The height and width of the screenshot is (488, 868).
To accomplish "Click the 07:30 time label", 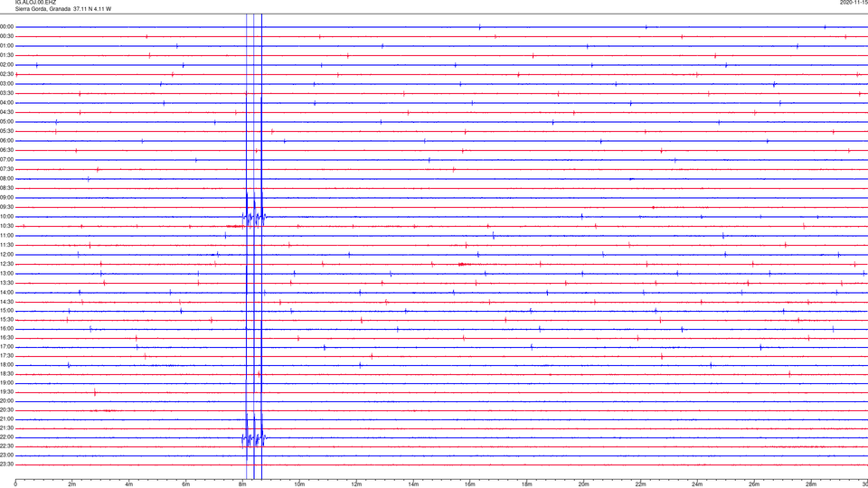I will coord(7,169).
